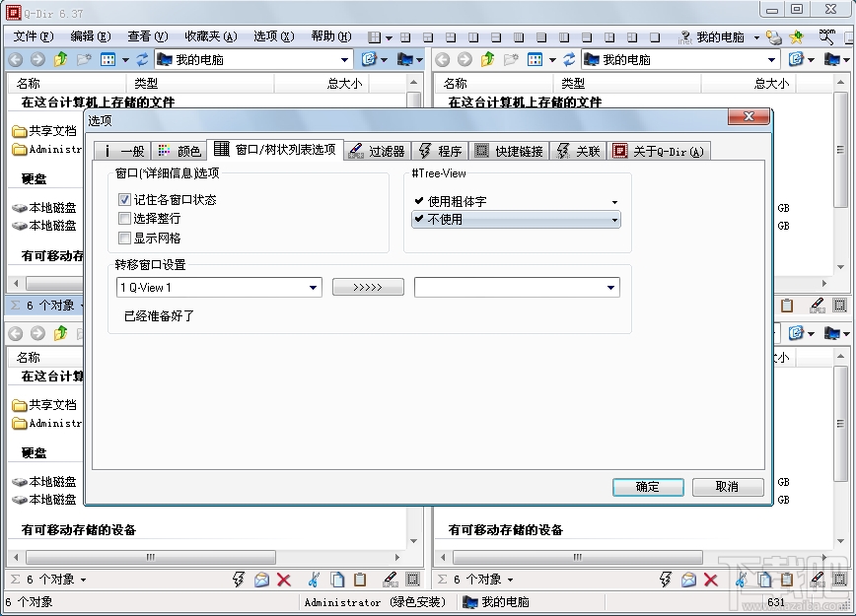Click lightning run icon in bottom-left pane
Viewport: 856px width, 616px height.
click(239, 580)
